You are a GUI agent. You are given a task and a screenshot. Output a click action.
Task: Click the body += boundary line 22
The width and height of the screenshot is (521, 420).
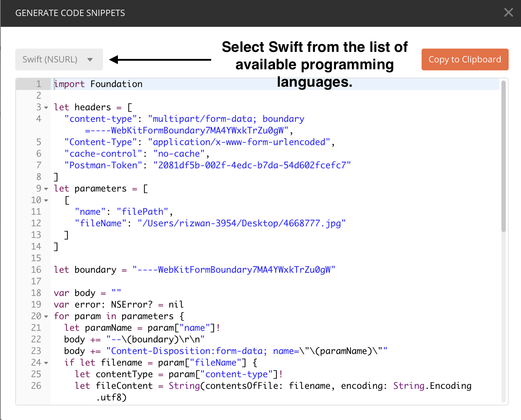point(134,339)
